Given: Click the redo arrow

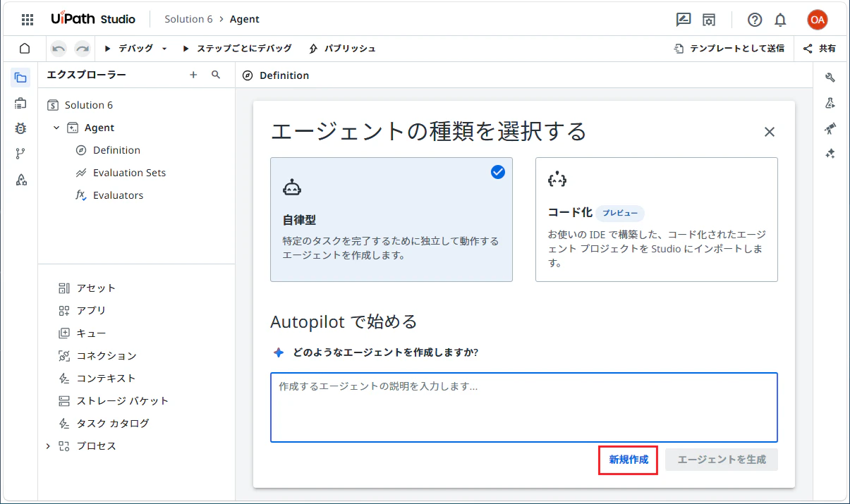Looking at the screenshot, I should coord(83,49).
